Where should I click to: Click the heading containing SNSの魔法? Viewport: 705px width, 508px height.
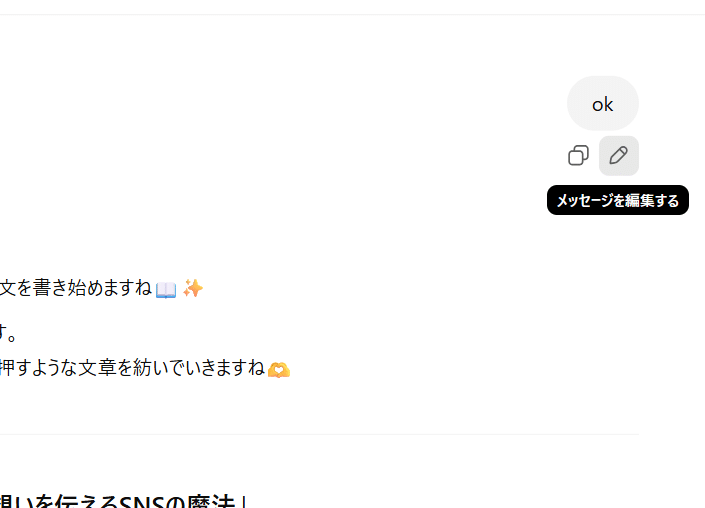(x=124, y=501)
